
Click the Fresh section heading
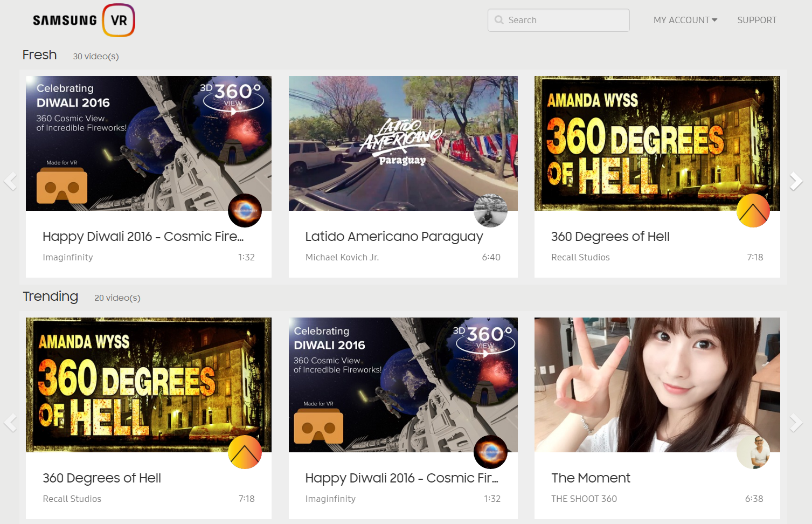coord(39,55)
